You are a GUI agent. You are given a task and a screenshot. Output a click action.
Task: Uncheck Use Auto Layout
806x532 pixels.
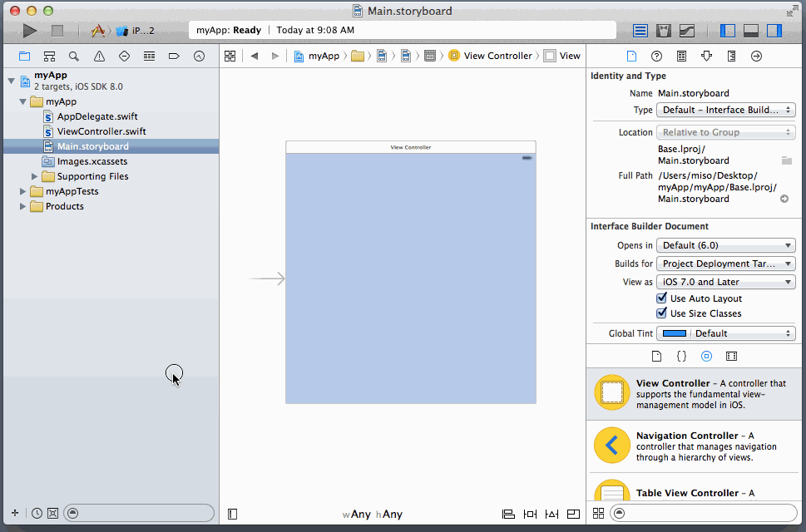tap(661, 298)
